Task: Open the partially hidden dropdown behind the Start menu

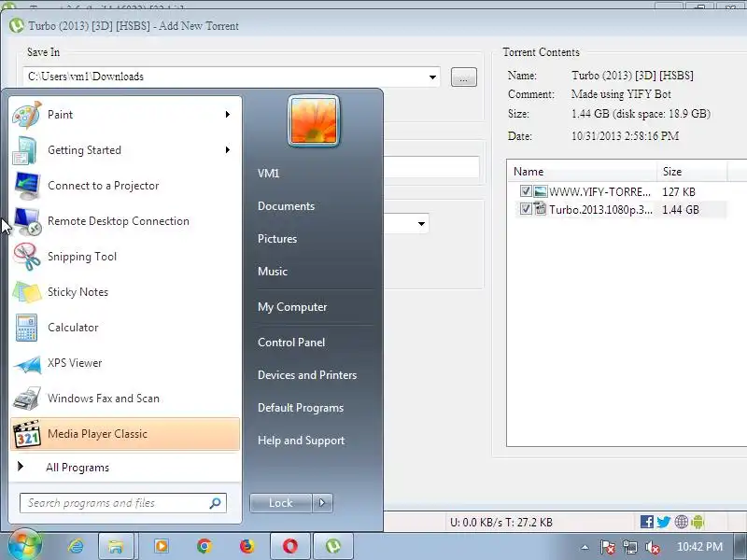Action: [x=421, y=224]
